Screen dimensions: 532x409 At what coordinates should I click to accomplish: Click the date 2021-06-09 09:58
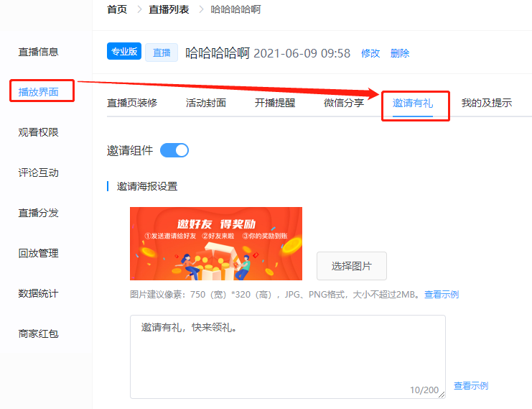coord(302,53)
